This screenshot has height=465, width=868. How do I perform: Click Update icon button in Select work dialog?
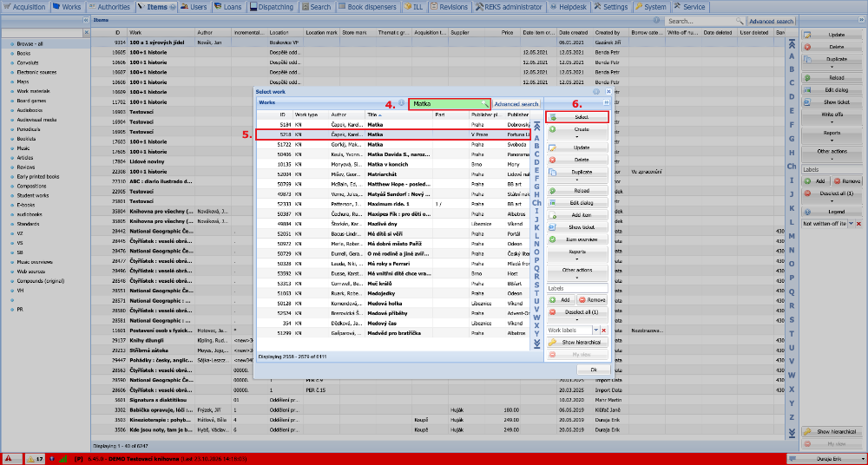pos(577,147)
